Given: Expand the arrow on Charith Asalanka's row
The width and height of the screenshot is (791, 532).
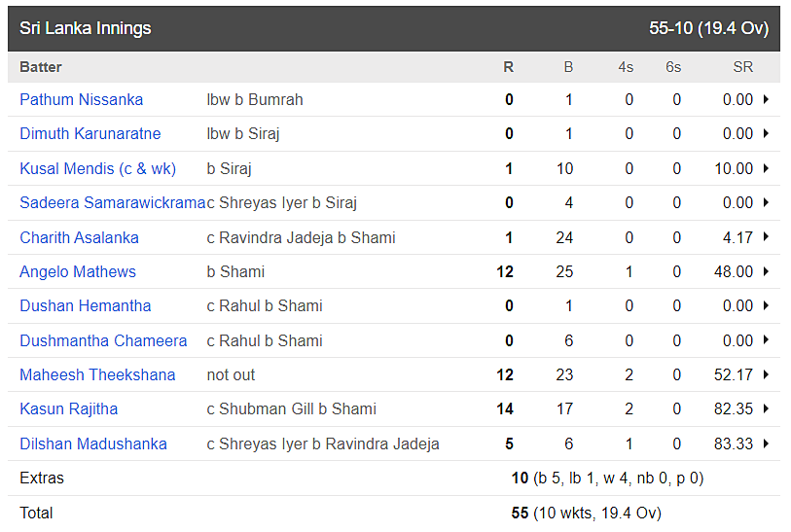Looking at the screenshot, I should coord(767,237).
